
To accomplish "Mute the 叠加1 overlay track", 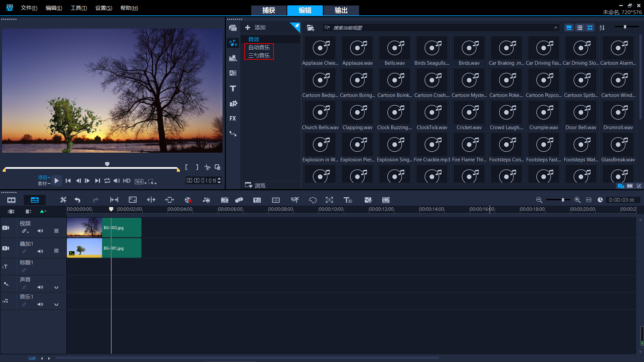I will click(x=40, y=251).
